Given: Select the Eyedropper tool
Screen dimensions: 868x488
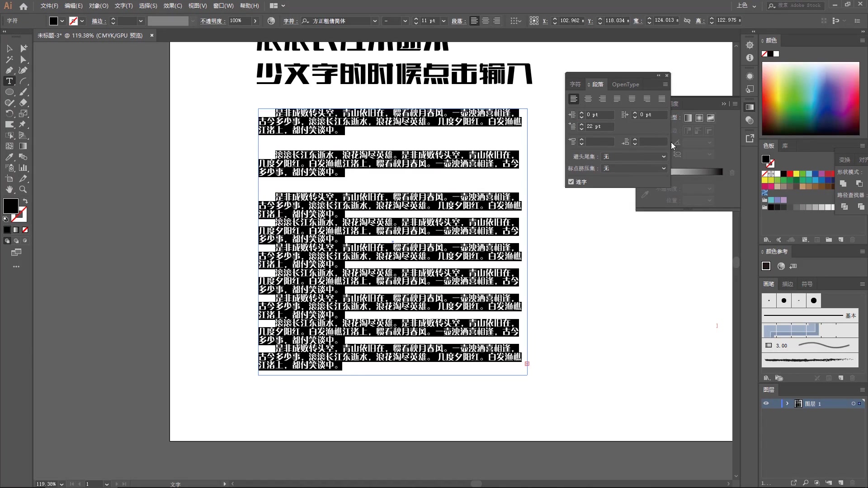Looking at the screenshot, I should pos(9,156).
